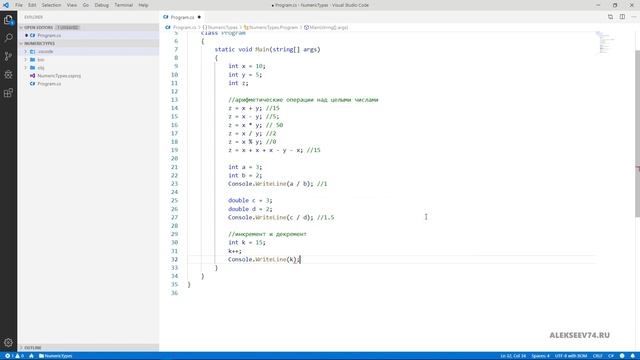Image resolution: width=640 pixels, height=360 pixels.
Task: Click the NumericTypes project in status bar
Action: point(56,356)
